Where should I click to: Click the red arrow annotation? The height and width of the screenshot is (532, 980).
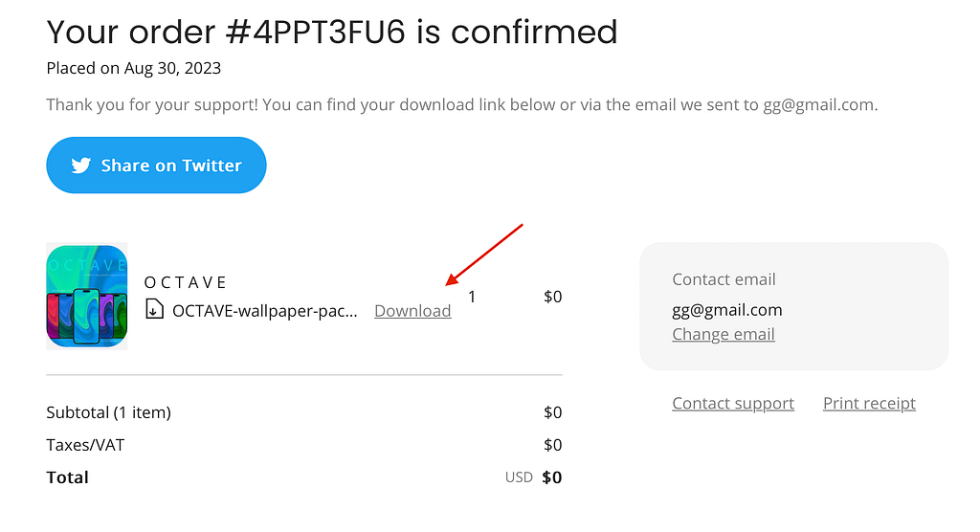click(x=483, y=255)
